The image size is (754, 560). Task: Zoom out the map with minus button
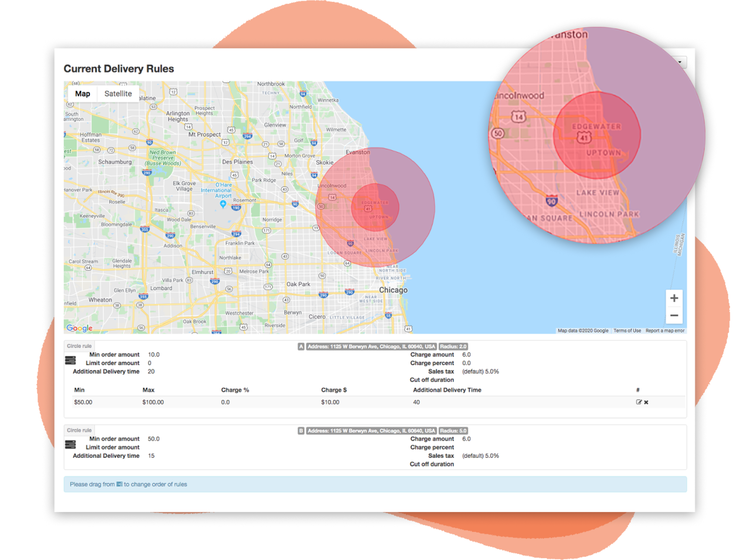coord(674,316)
